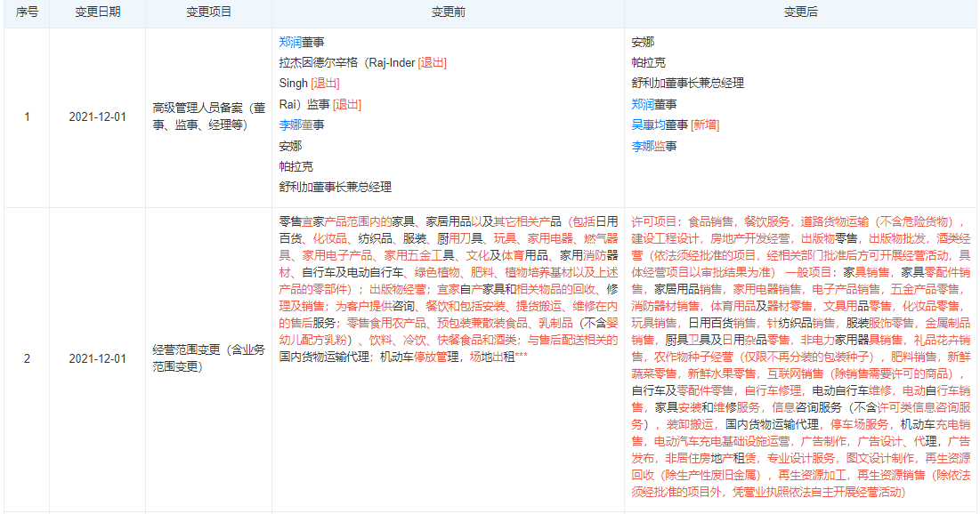This screenshot has height=514, width=980.
Task: Click the [退出] tag after Singh
Action: point(325,84)
